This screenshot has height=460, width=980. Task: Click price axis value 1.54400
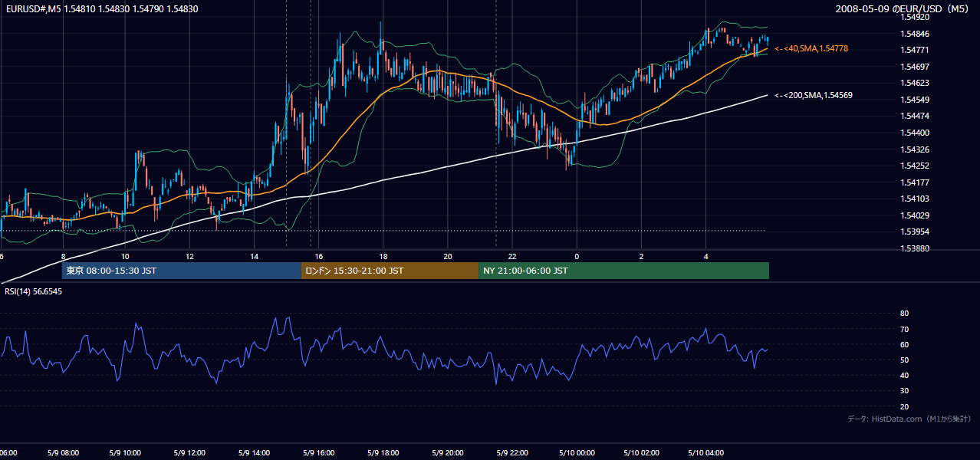click(915, 133)
